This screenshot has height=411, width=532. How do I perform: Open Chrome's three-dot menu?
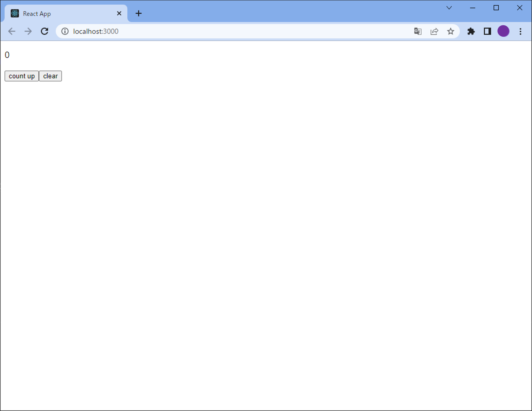click(x=520, y=31)
